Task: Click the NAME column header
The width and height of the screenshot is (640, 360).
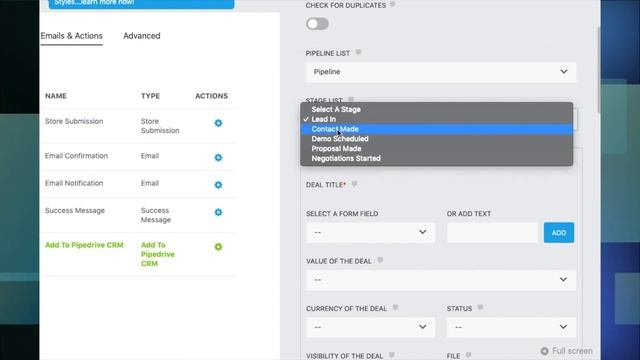Action: [56, 96]
